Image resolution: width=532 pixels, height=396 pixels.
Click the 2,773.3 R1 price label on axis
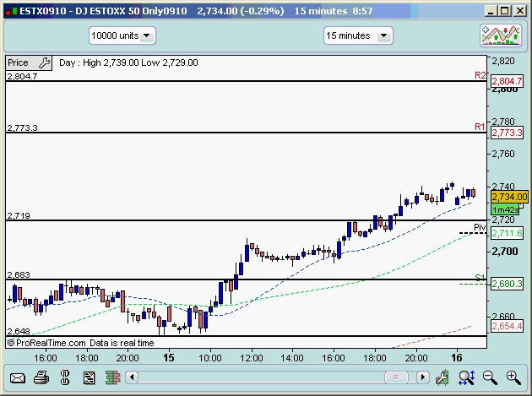pyautogui.click(x=508, y=133)
